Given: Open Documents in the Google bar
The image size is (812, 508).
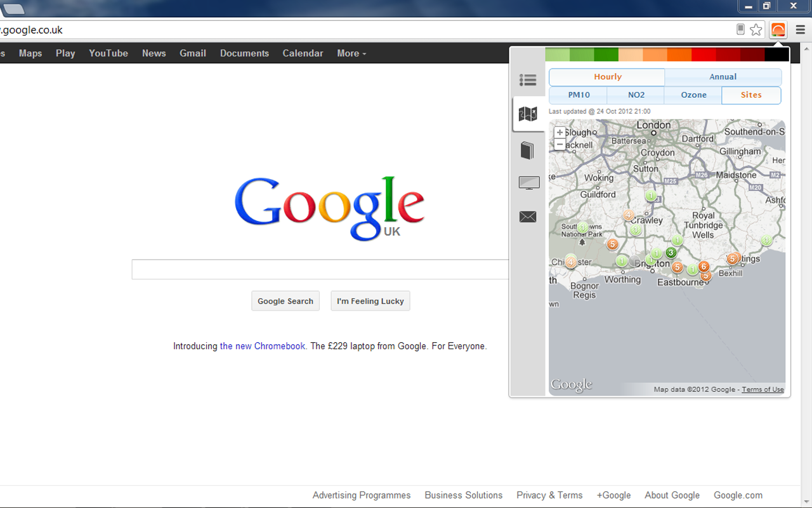Looking at the screenshot, I should coord(244,53).
